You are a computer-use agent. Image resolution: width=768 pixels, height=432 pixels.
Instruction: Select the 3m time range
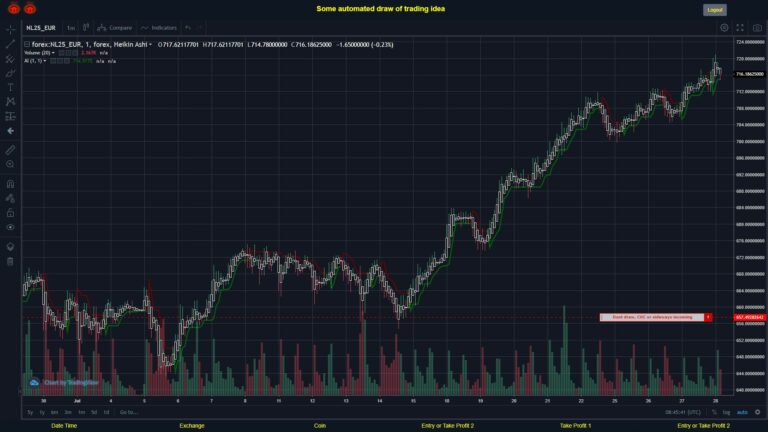coord(68,412)
